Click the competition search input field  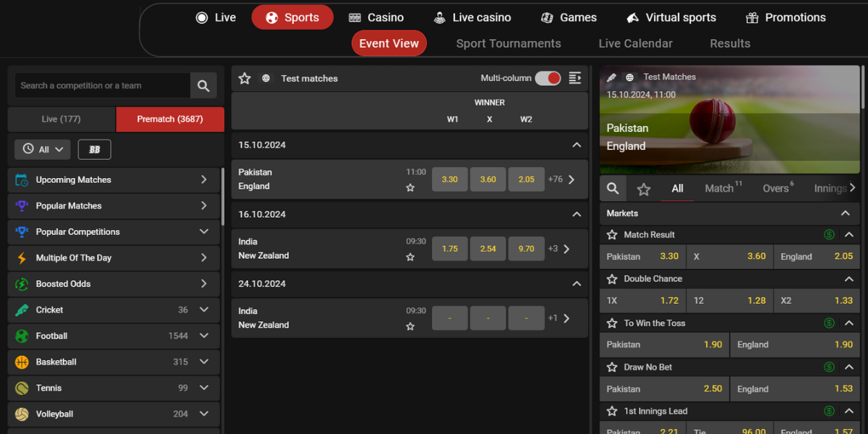point(101,85)
